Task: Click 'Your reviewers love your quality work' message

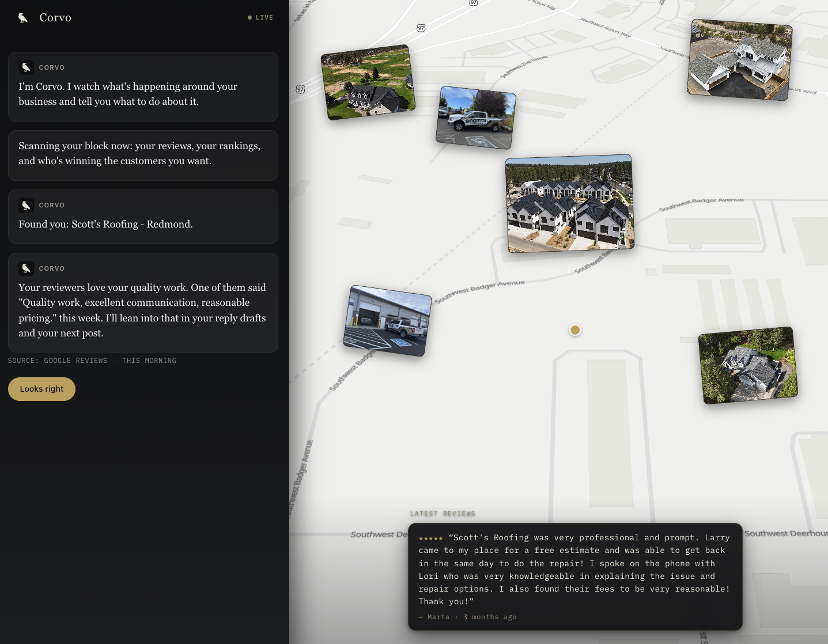Action: (x=143, y=302)
